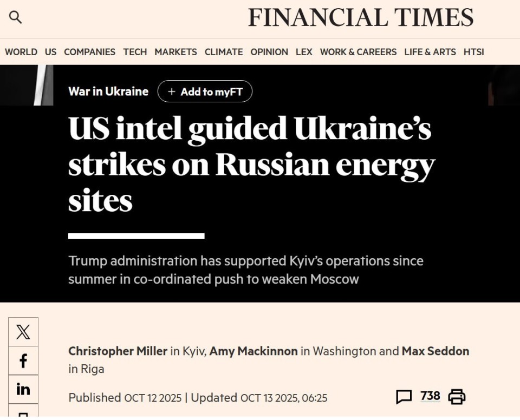Go to the Companies section
Screen dimensions: 520x420
pos(89,52)
